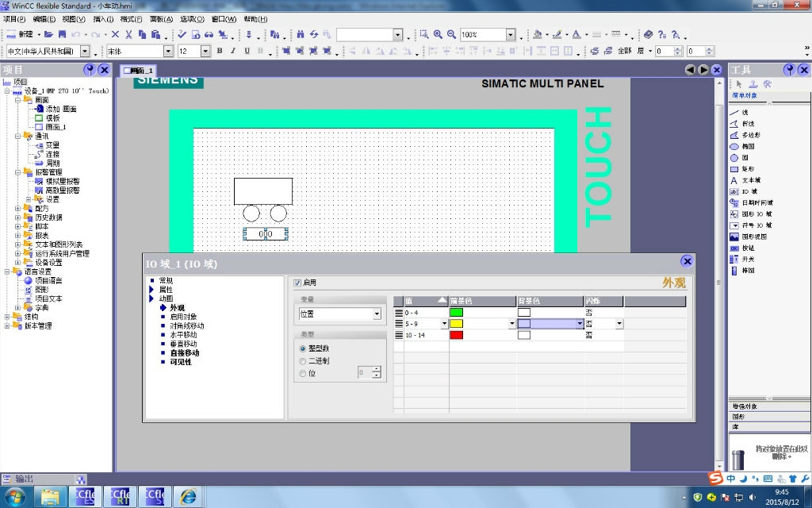Open 可见性 (Visibility) animation item
This screenshot has height=508, width=812.
click(181, 362)
